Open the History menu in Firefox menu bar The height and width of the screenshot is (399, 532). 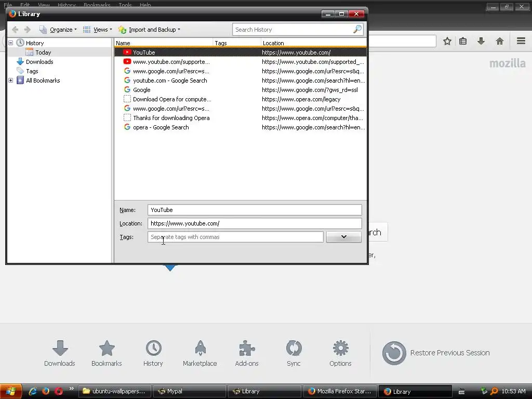[66, 5]
